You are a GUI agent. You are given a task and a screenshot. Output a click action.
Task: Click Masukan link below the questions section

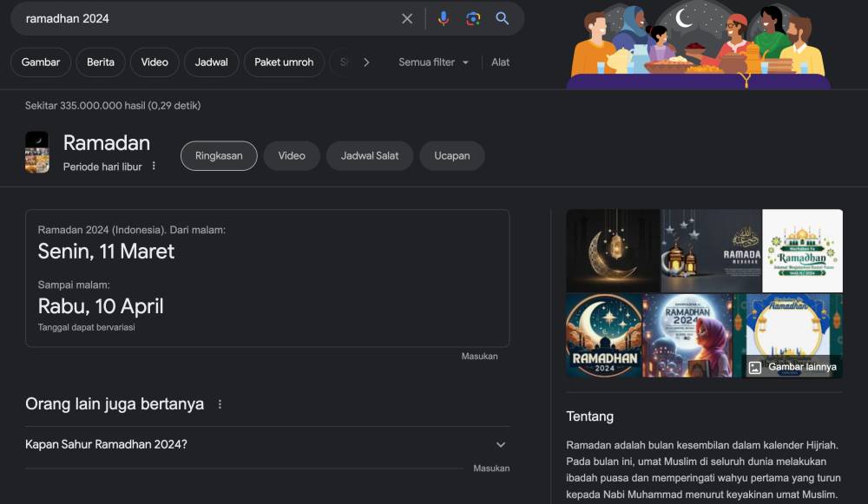click(491, 468)
